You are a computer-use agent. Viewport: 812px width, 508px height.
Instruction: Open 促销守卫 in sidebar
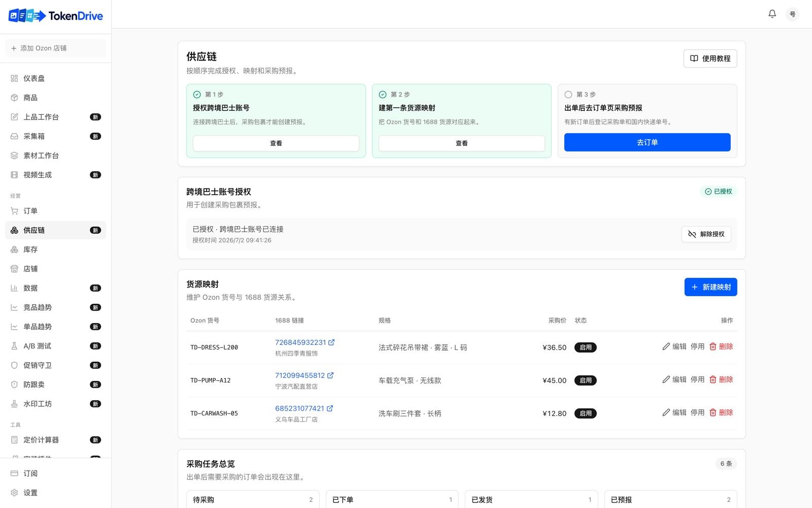(56, 365)
